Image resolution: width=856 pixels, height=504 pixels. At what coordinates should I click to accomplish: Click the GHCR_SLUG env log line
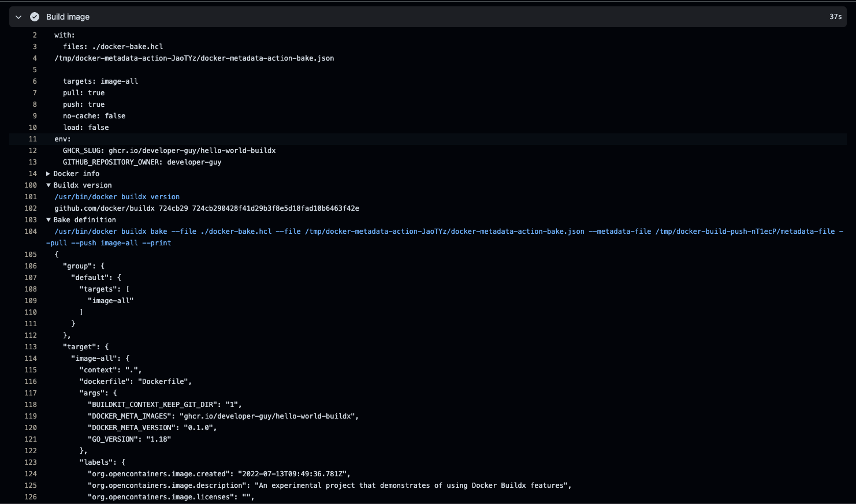pos(169,151)
